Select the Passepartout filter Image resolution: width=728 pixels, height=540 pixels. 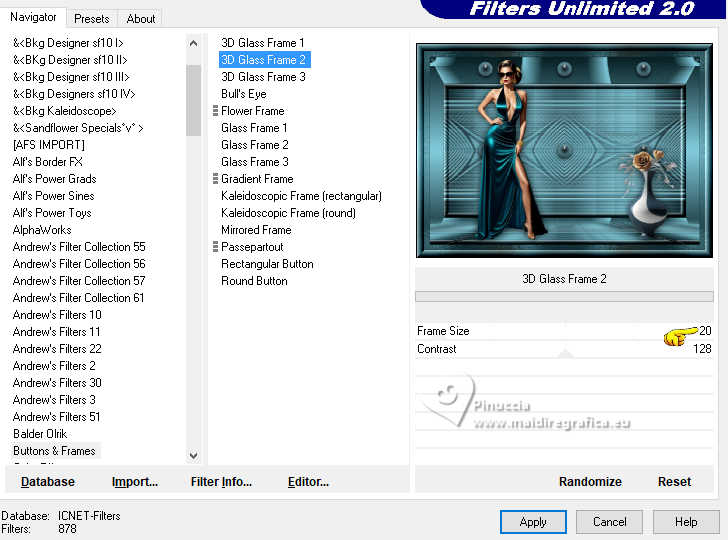[x=252, y=247]
